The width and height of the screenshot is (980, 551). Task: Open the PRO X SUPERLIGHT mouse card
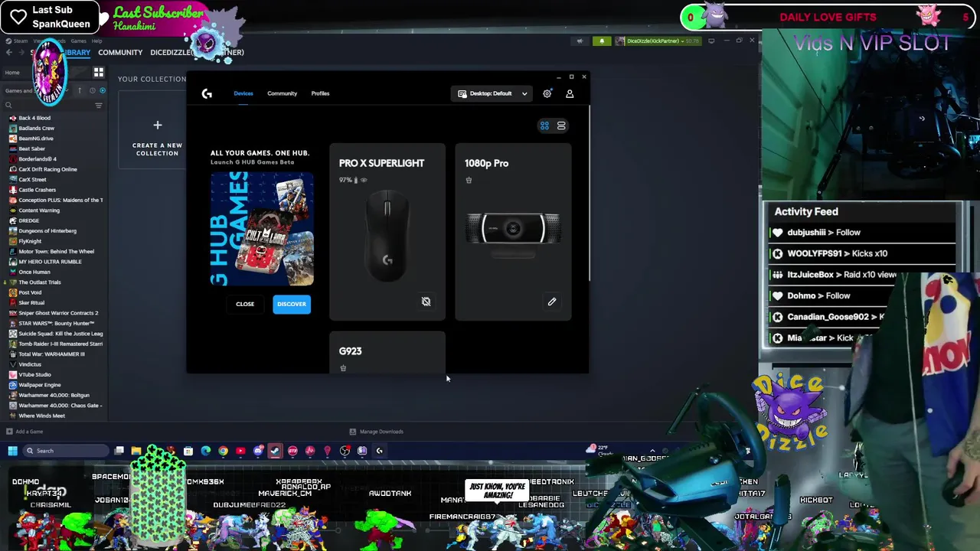pos(387,232)
